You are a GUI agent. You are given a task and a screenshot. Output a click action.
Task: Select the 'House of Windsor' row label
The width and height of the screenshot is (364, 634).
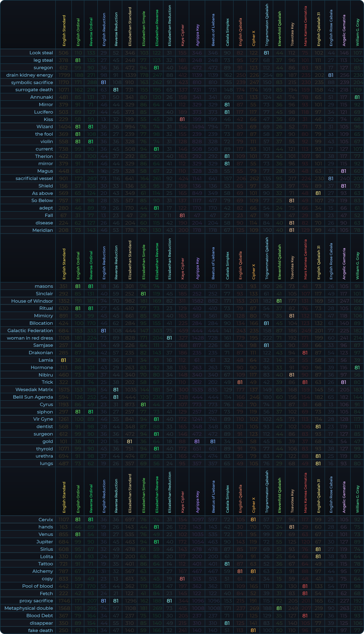32,301
